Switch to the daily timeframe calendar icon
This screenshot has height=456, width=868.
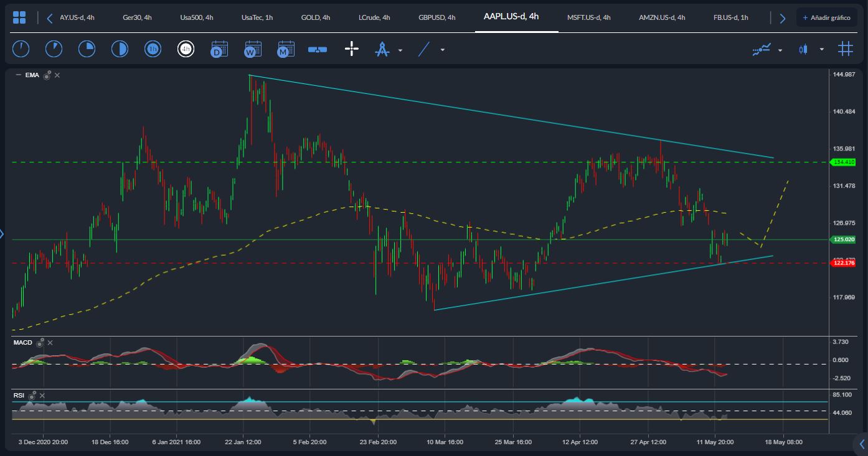tap(219, 49)
